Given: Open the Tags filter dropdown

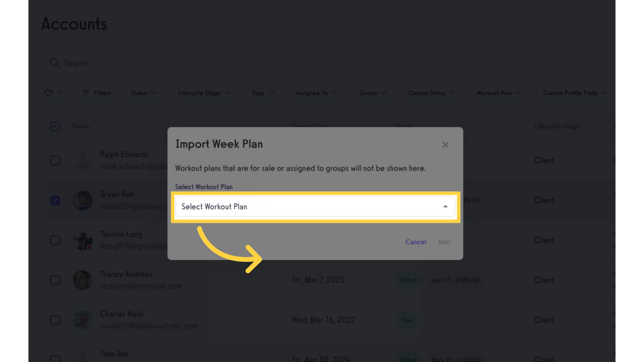Looking at the screenshot, I should click(x=263, y=93).
